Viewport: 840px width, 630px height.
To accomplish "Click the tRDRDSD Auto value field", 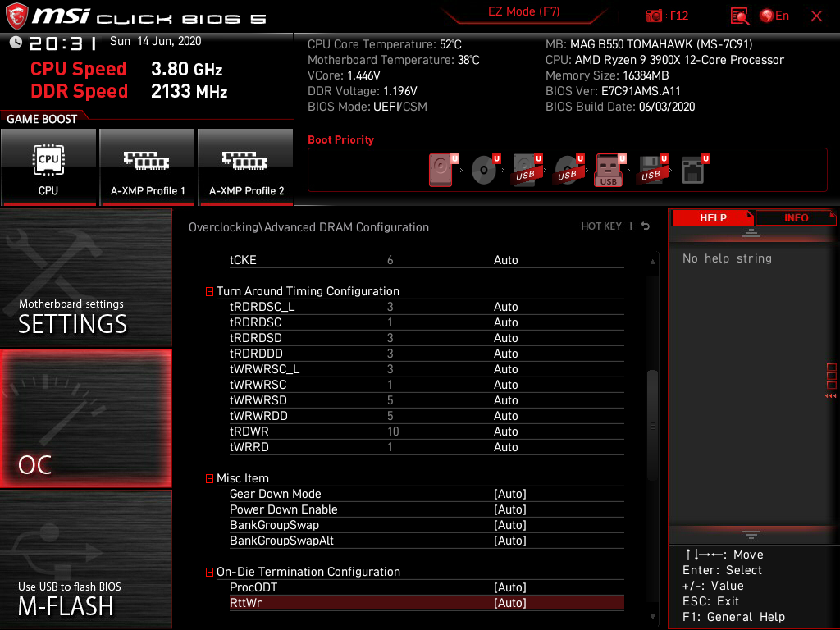I will [x=505, y=338].
